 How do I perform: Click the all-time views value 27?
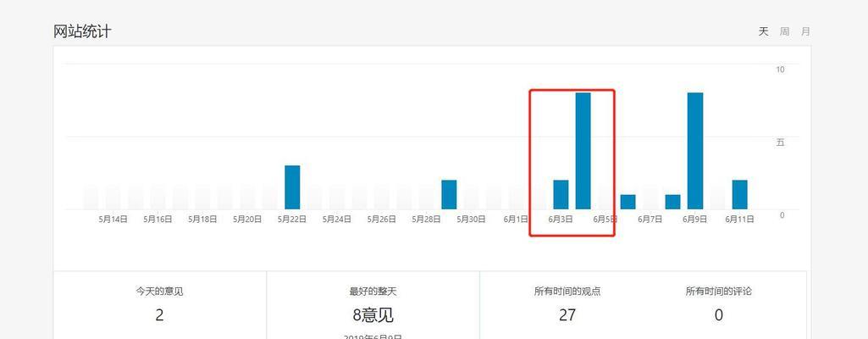tap(567, 315)
